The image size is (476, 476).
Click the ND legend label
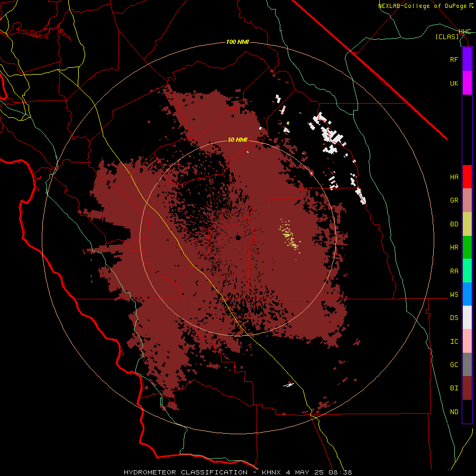(454, 412)
